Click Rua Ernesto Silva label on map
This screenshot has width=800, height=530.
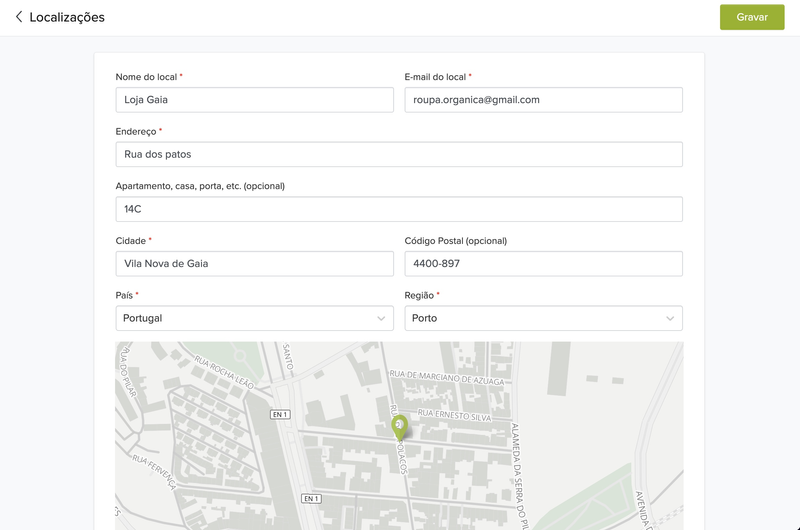point(455,415)
